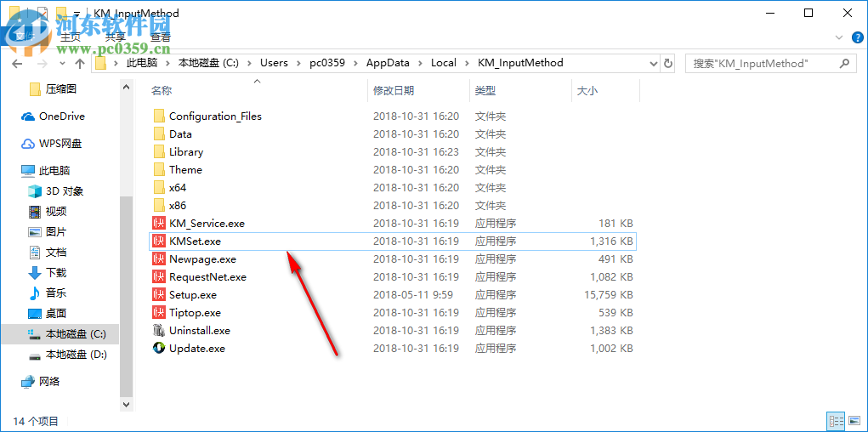Click the x86 folder icon
The width and height of the screenshot is (868, 432).
[160, 206]
